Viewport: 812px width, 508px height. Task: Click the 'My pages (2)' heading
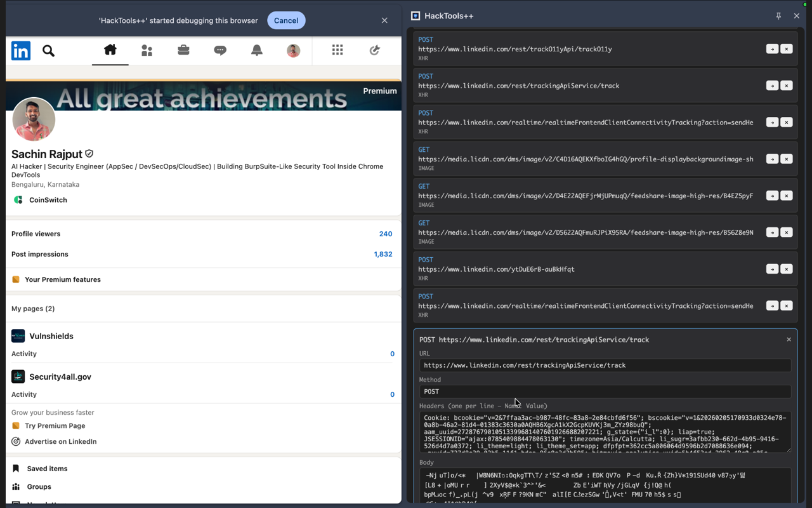click(x=33, y=309)
